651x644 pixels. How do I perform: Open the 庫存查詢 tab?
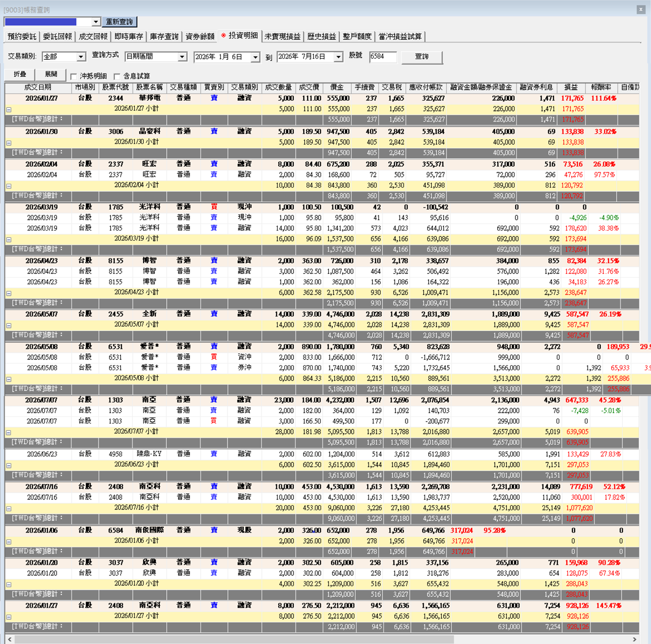pyautogui.click(x=164, y=36)
